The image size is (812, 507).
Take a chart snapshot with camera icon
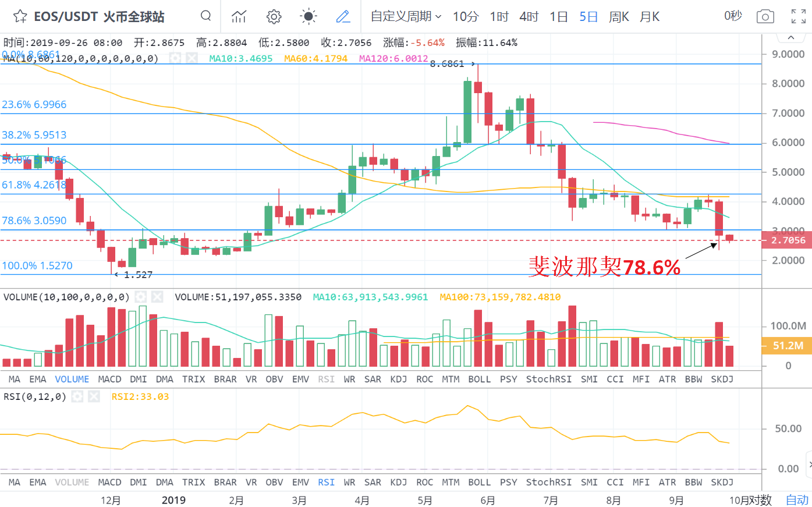click(765, 17)
